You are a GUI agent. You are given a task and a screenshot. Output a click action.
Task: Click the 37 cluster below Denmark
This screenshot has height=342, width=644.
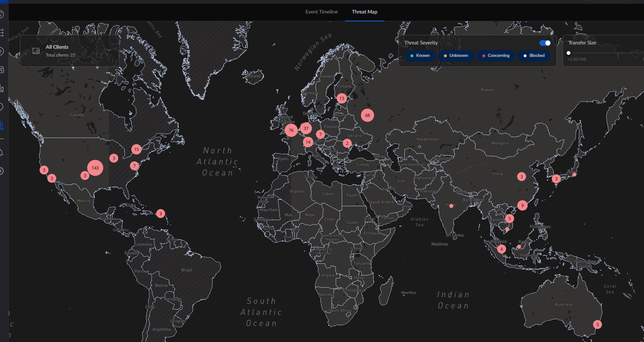pyautogui.click(x=306, y=128)
